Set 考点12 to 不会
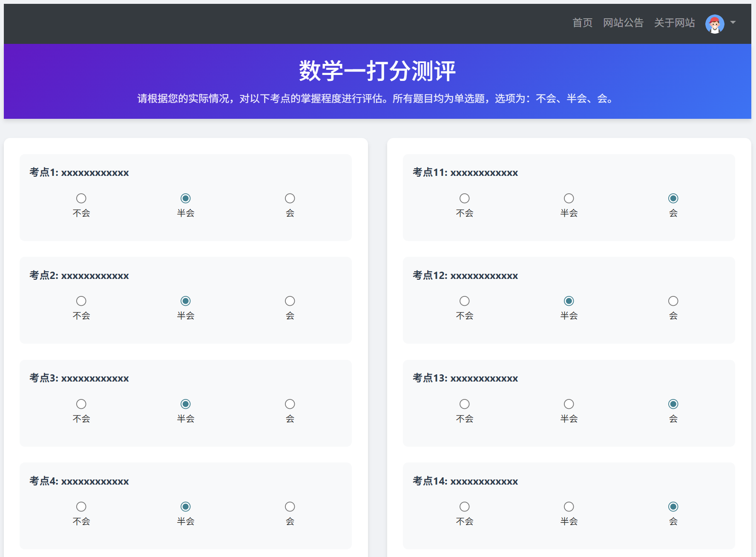Image resolution: width=756 pixels, height=557 pixels. click(464, 301)
